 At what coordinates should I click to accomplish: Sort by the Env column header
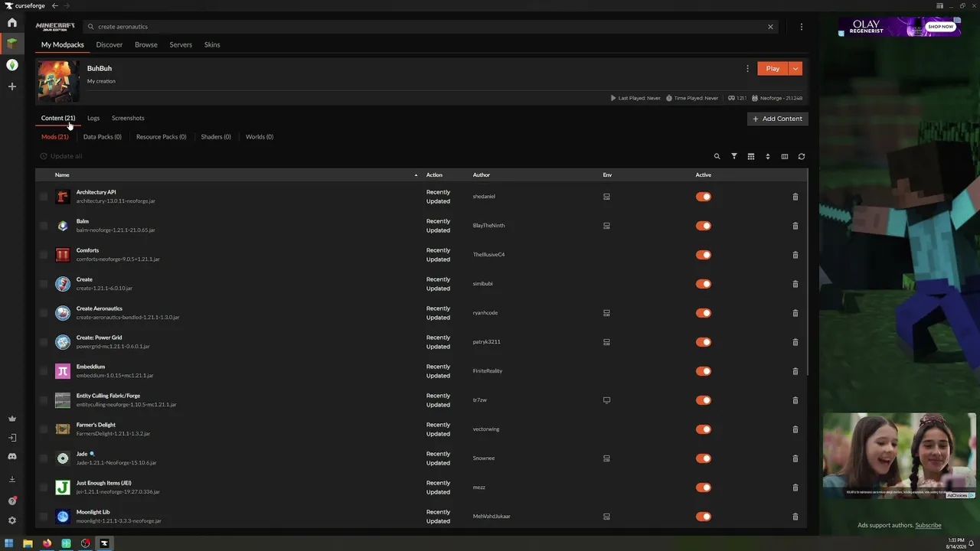tap(607, 175)
